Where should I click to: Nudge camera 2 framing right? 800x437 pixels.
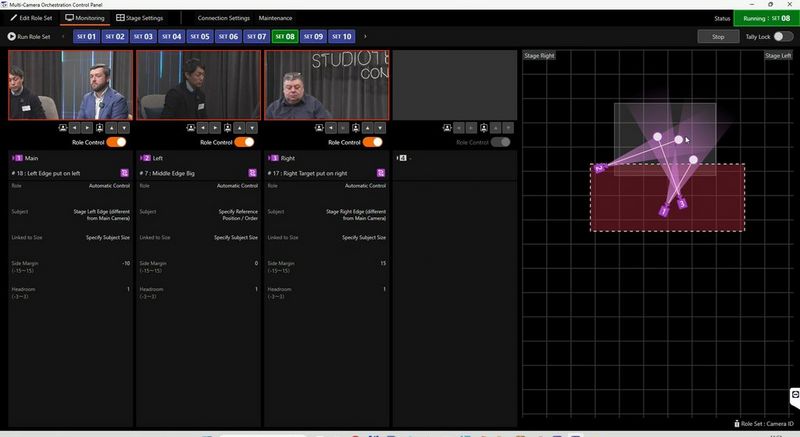click(x=215, y=128)
